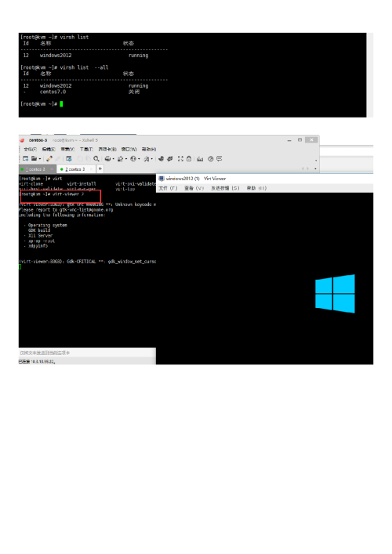Click the Lock screen padlock icon
The height and width of the screenshot is (554, 392).
(x=189, y=158)
